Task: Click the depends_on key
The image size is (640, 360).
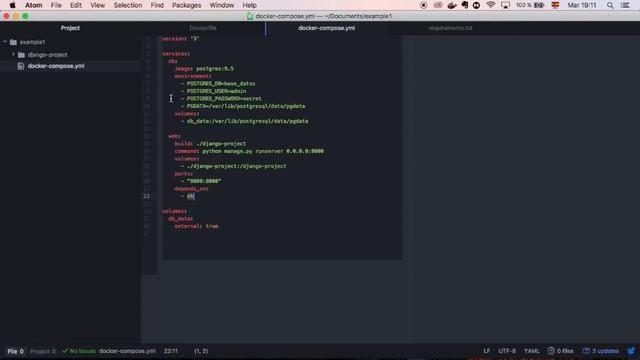Action: [x=191, y=189]
